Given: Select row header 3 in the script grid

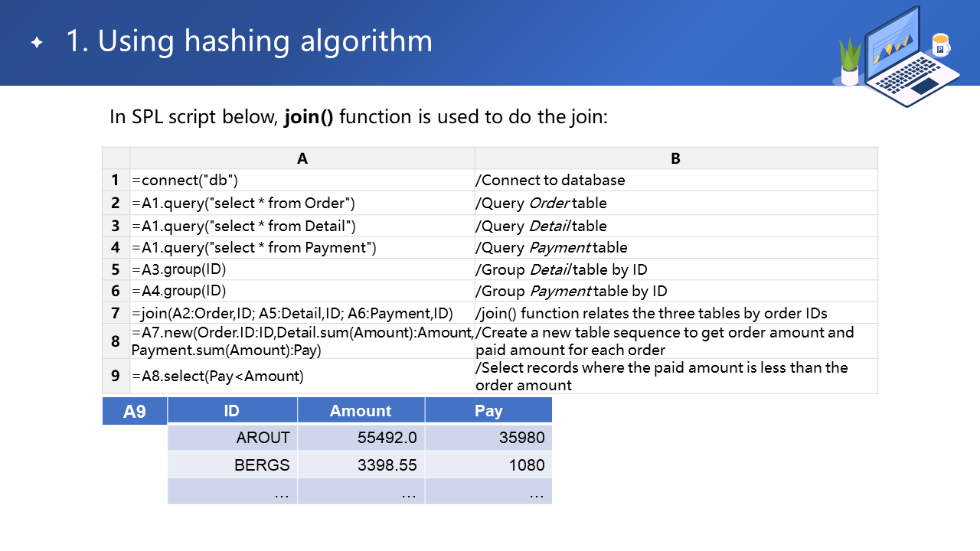Looking at the screenshot, I should [116, 226].
